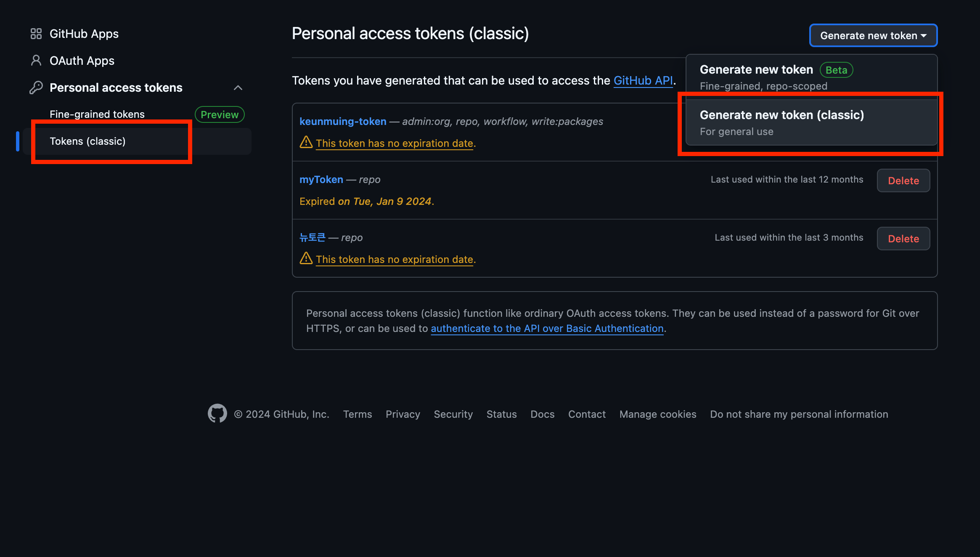Click 'Last used within the last 3 months'
The width and height of the screenshot is (980, 557).
pos(789,237)
